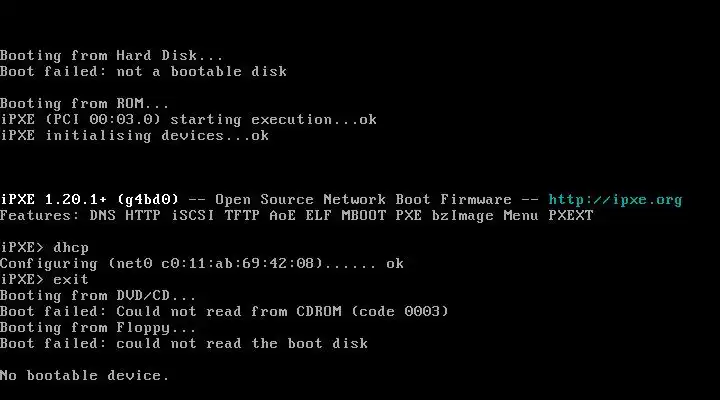Click the CDROM error 'code 0003' text

tap(399, 311)
